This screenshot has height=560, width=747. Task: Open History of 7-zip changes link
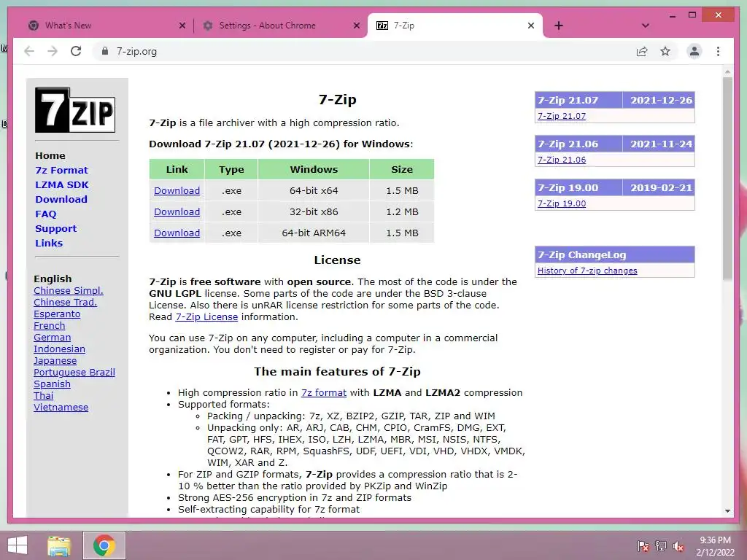tap(587, 271)
